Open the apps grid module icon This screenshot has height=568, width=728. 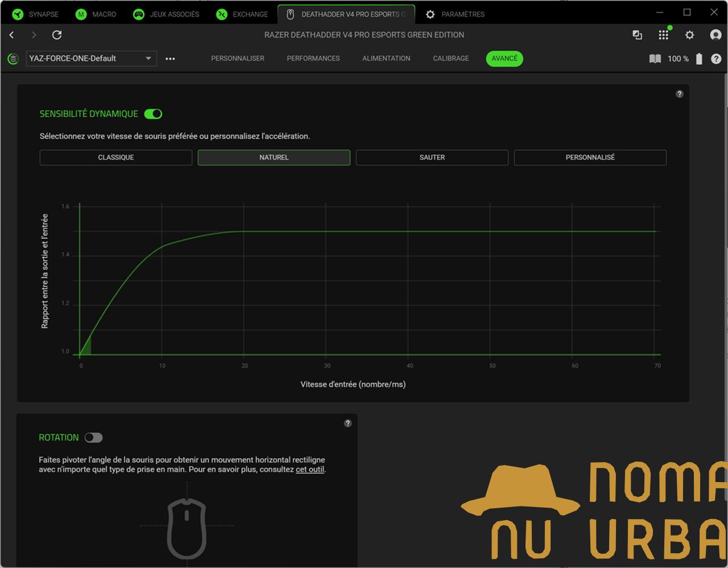[663, 35]
